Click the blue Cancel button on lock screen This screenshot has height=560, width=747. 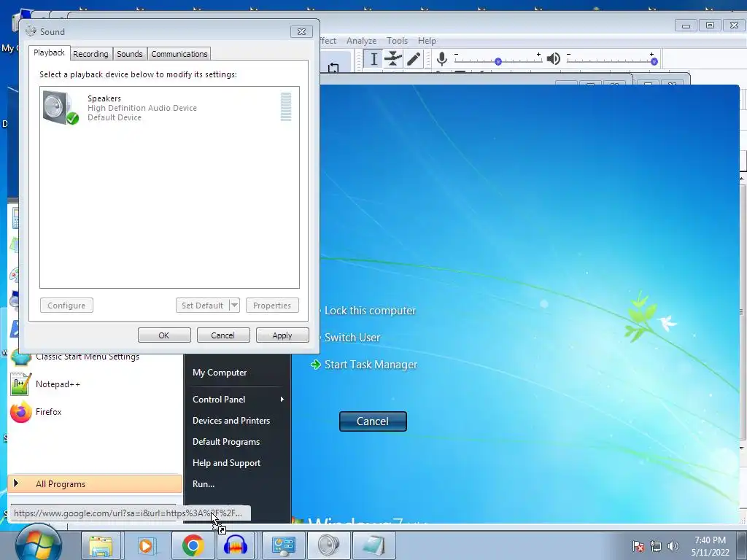point(373,421)
